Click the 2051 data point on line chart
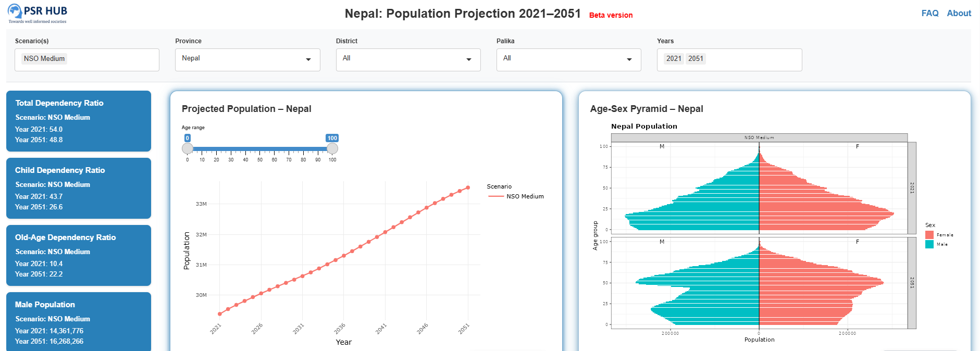This screenshot has width=980, height=351. pyautogui.click(x=468, y=187)
